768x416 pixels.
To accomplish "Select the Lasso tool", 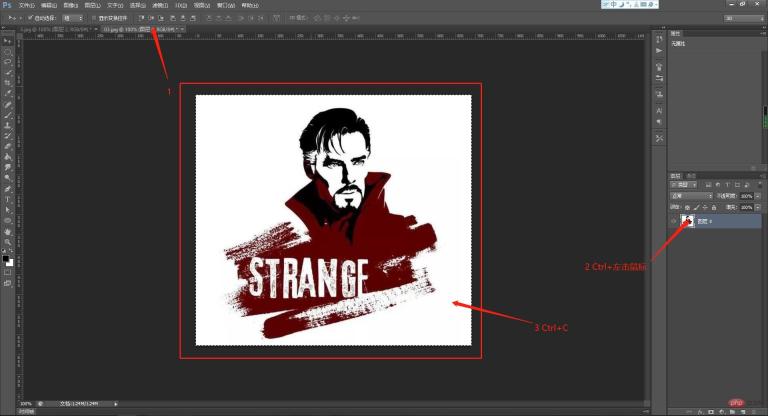I will [7, 61].
